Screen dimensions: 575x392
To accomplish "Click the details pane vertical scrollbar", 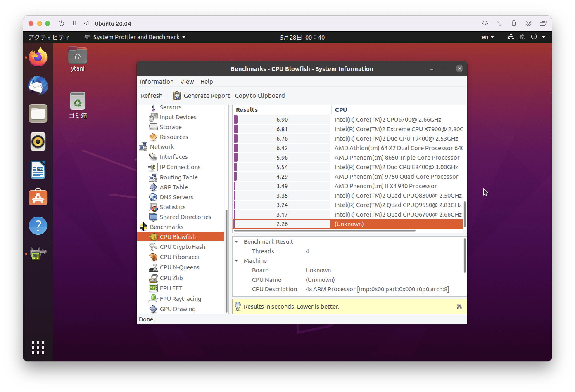I will pyautogui.click(x=465, y=255).
